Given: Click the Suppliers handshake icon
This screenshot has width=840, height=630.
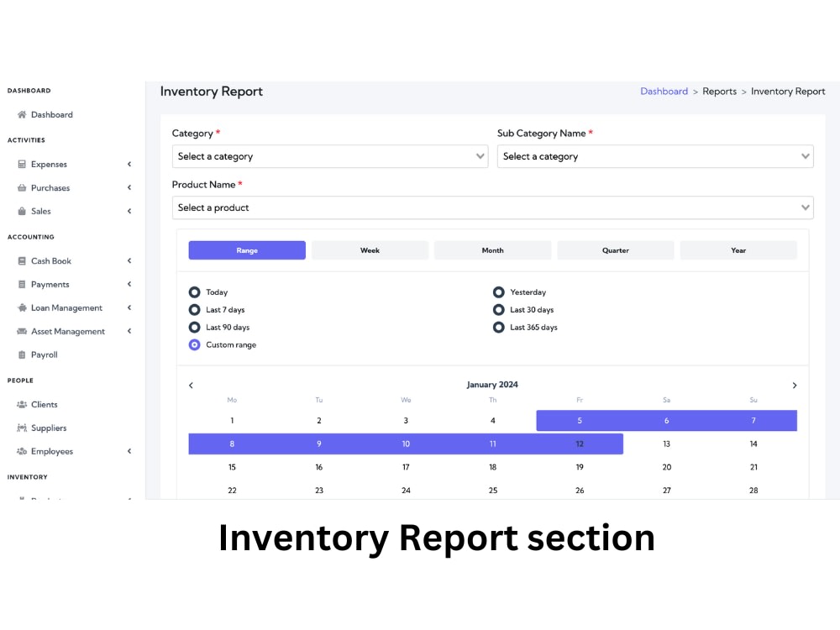Looking at the screenshot, I should [x=22, y=428].
